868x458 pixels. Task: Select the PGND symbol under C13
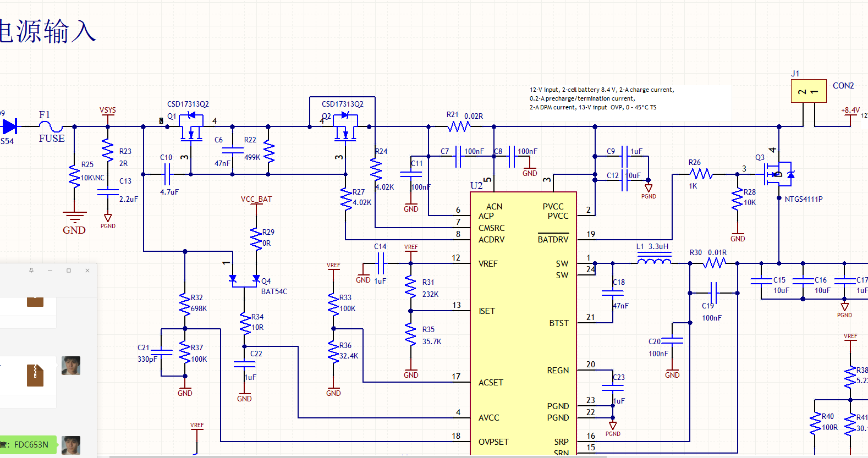click(108, 222)
